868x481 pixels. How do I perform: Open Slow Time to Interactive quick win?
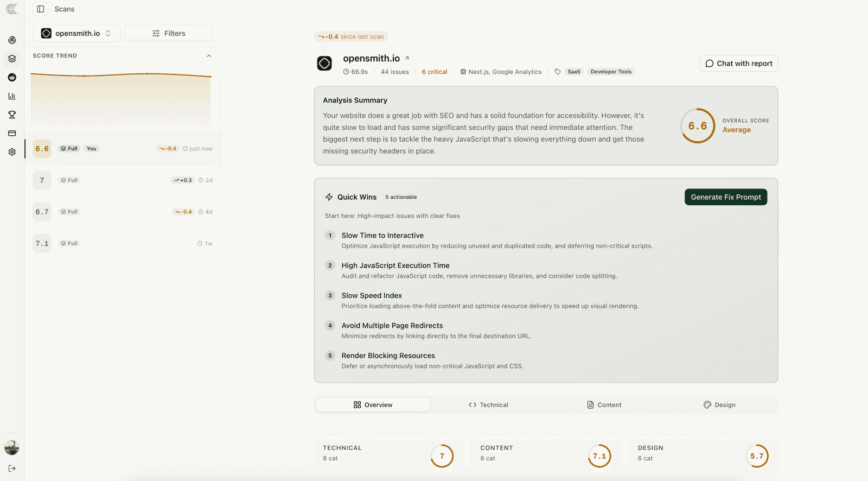pos(546,240)
